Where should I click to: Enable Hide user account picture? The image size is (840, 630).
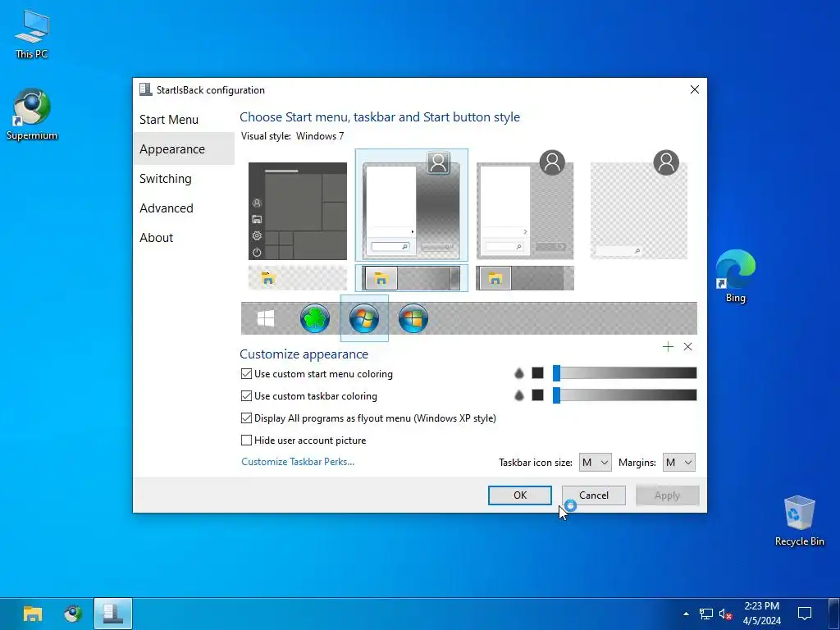click(304, 441)
